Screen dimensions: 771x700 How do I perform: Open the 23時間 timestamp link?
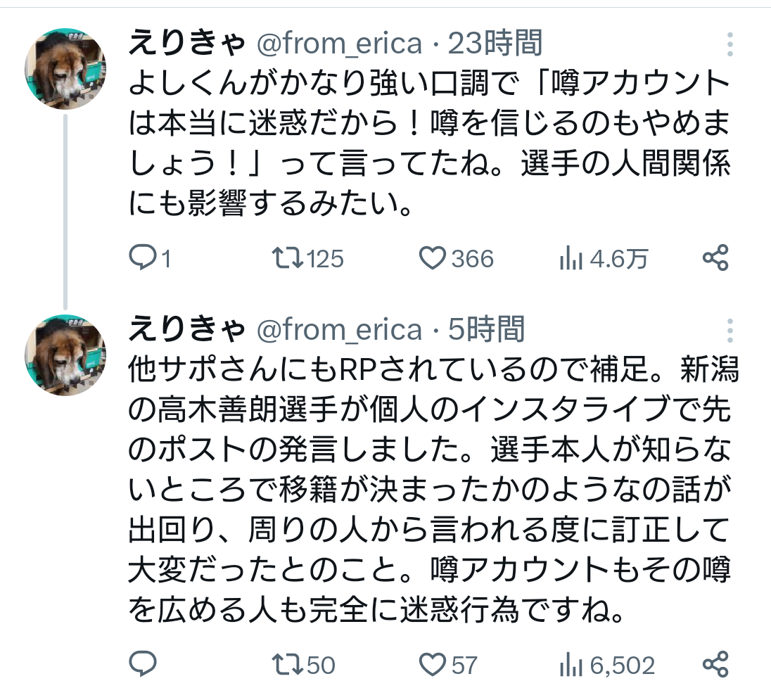tap(496, 44)
